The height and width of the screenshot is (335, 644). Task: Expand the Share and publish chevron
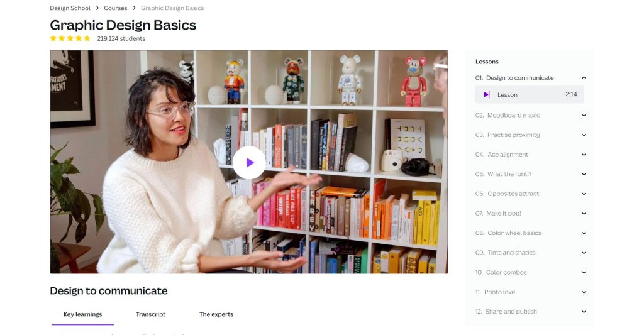point(584,312)
